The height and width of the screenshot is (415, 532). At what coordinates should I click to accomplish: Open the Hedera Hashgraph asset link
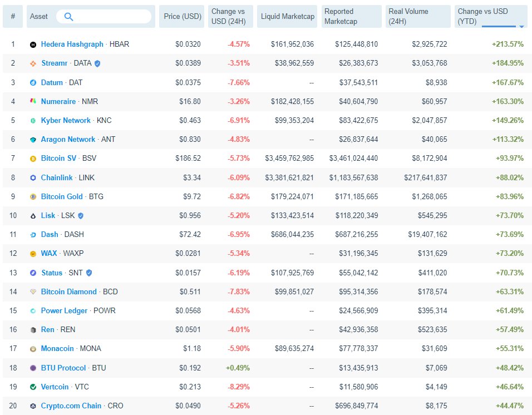(x=72, y=44)
